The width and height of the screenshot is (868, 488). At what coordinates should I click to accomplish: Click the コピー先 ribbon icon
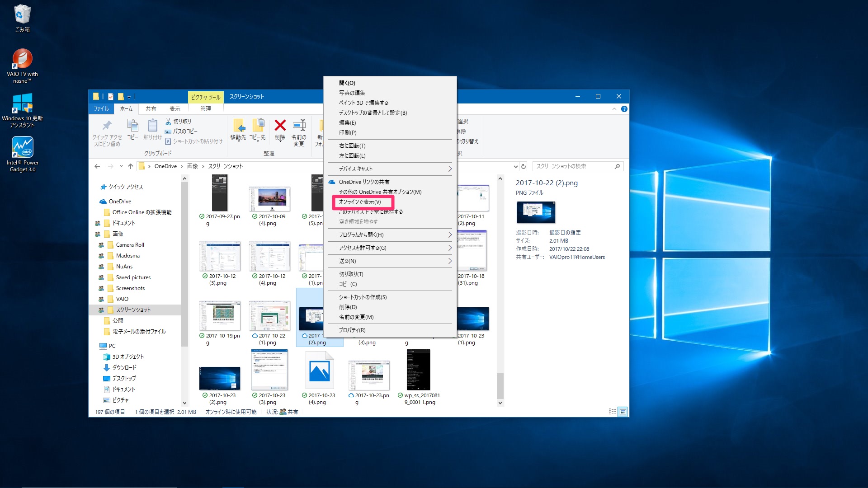257,130
